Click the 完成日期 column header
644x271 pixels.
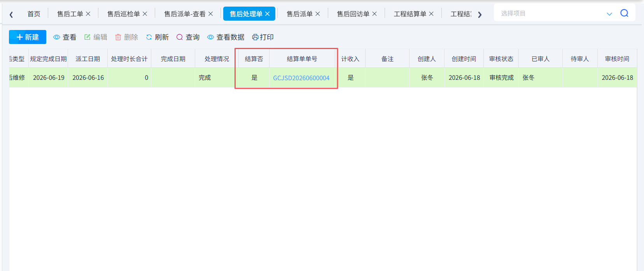(173, 59)
